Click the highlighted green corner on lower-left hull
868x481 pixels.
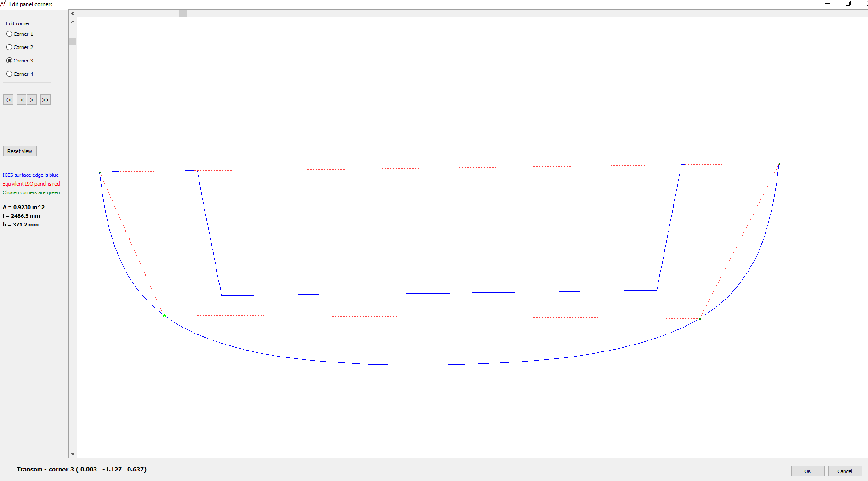point(164,316)
